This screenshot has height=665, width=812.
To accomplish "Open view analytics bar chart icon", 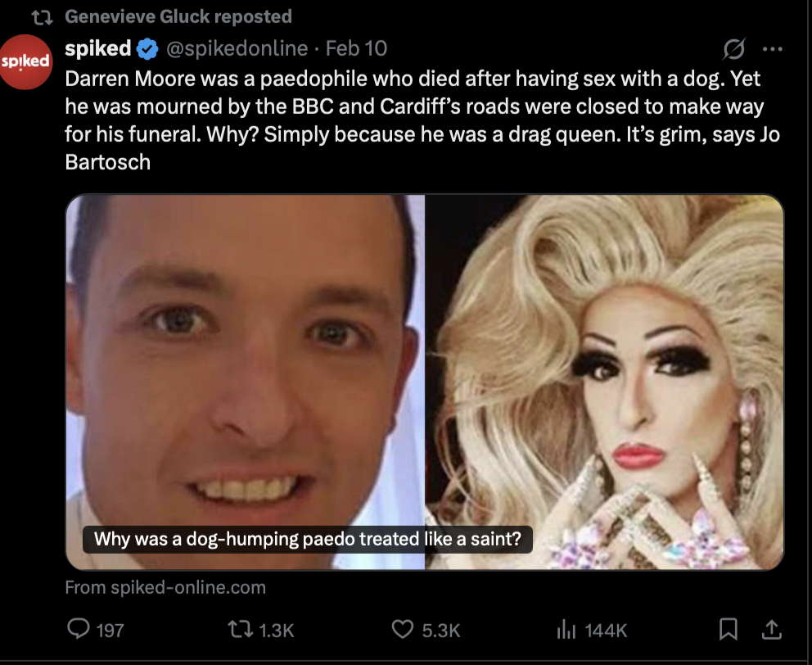I will coord(566,630).
